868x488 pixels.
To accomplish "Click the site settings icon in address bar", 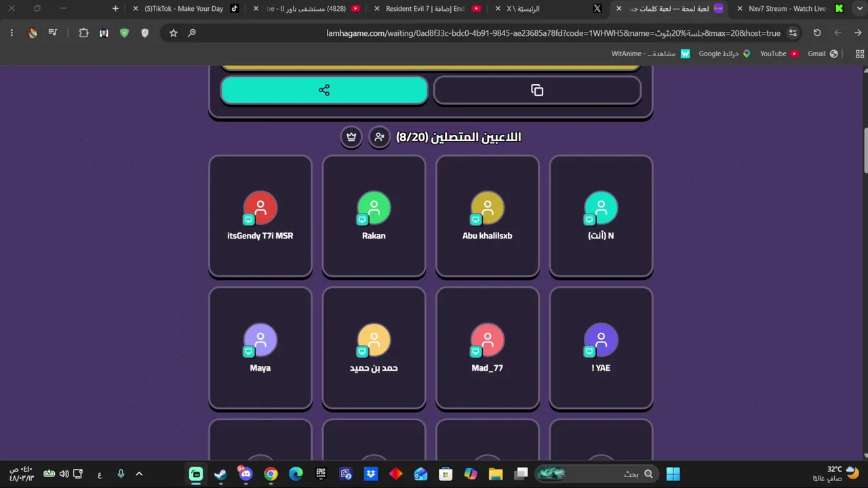I will point(793,33).
